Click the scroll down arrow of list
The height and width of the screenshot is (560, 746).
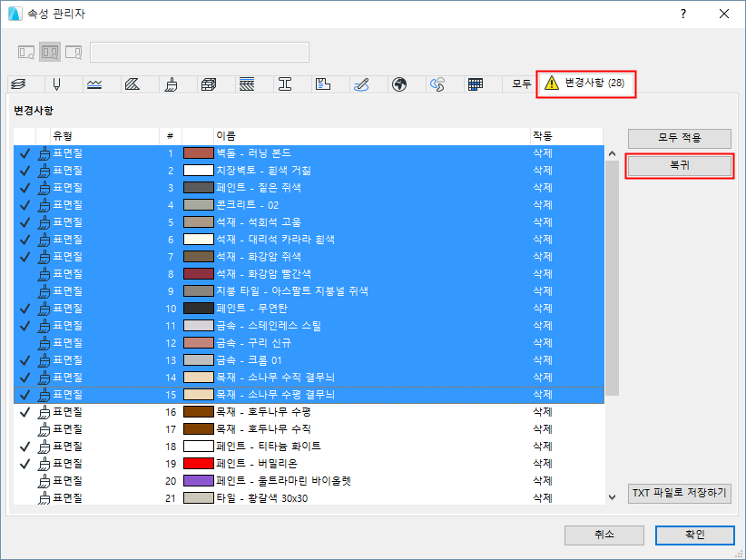pyautogui.click(x=613, y=497)
